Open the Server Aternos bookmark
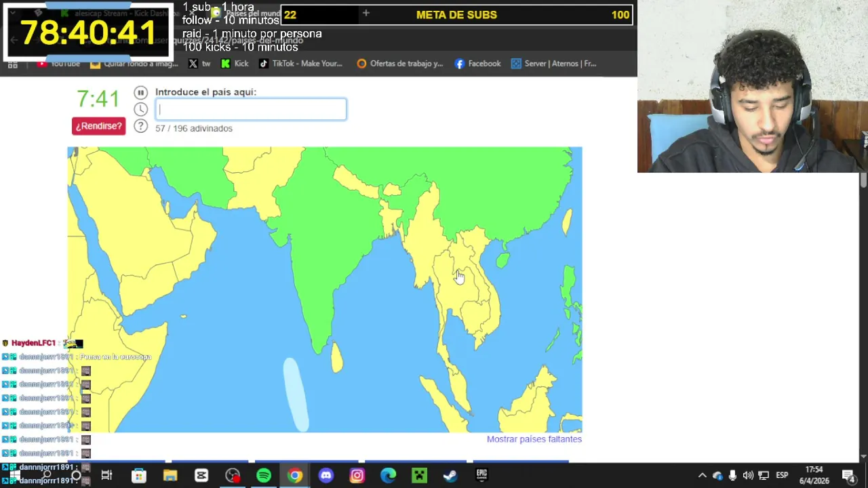 coord(554,64)
